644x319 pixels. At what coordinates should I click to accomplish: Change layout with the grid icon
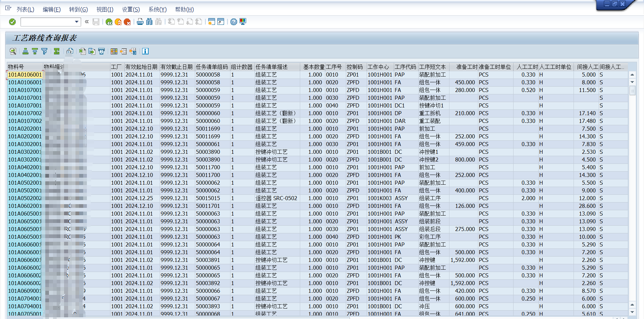pos(114,51)
